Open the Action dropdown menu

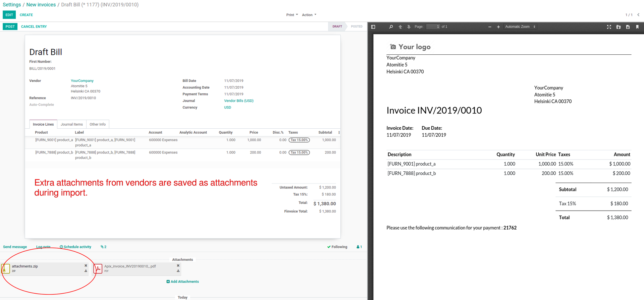click(x=309, y=15)
